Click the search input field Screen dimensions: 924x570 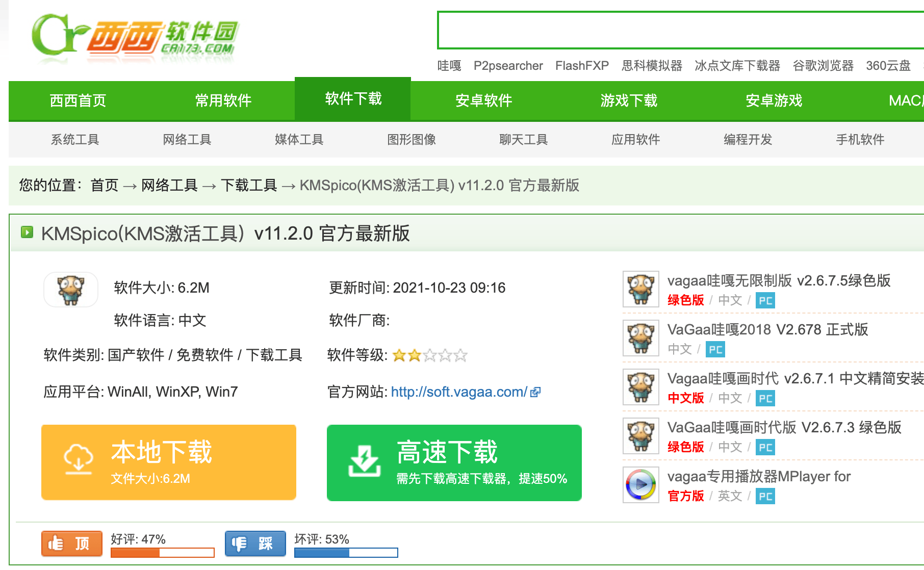point(680,30)
